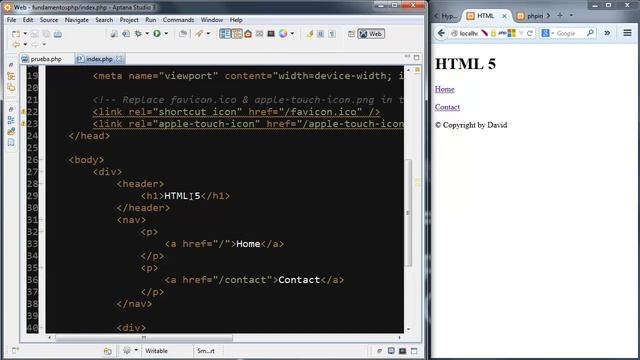640x360 pixels.
Task: Open the External Tools dropdown arrow
Action: click(x=208, y=34)
